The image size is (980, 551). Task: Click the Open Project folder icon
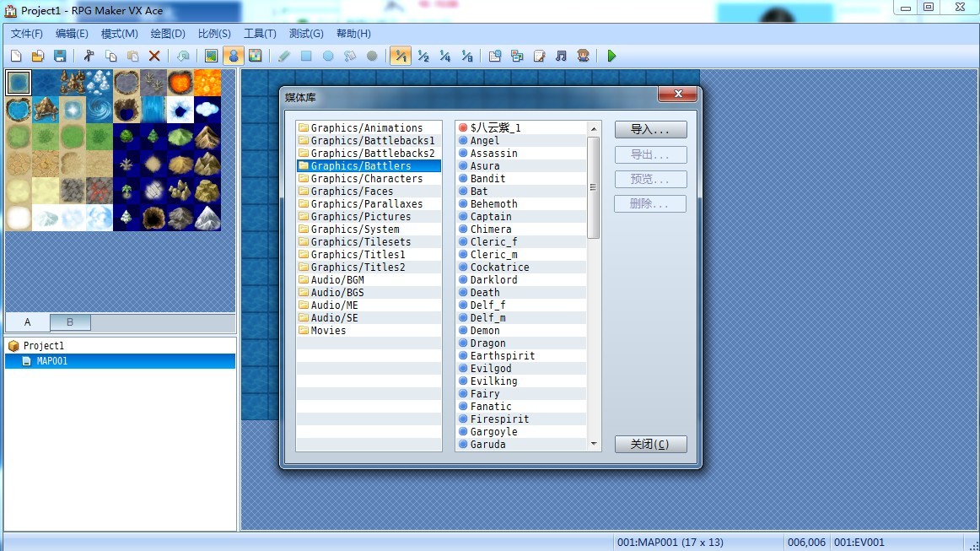point(38,57)
